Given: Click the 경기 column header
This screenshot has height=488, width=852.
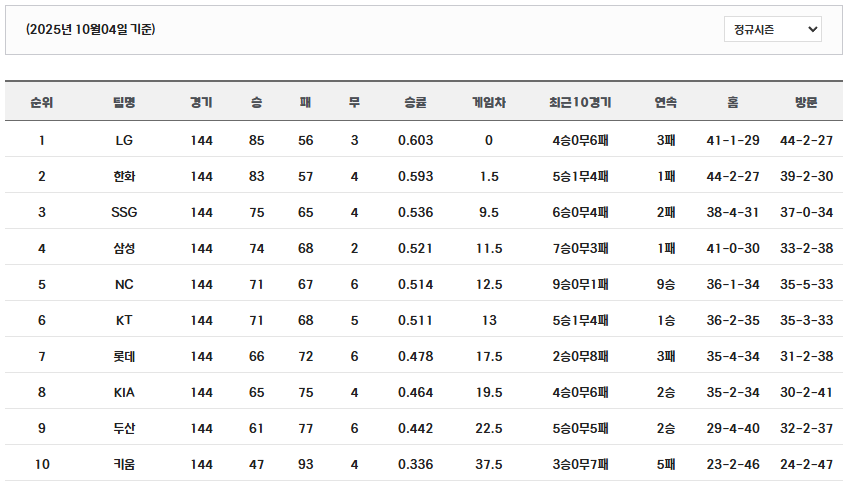Looking at the screenshot, I should tap(201, 102).
